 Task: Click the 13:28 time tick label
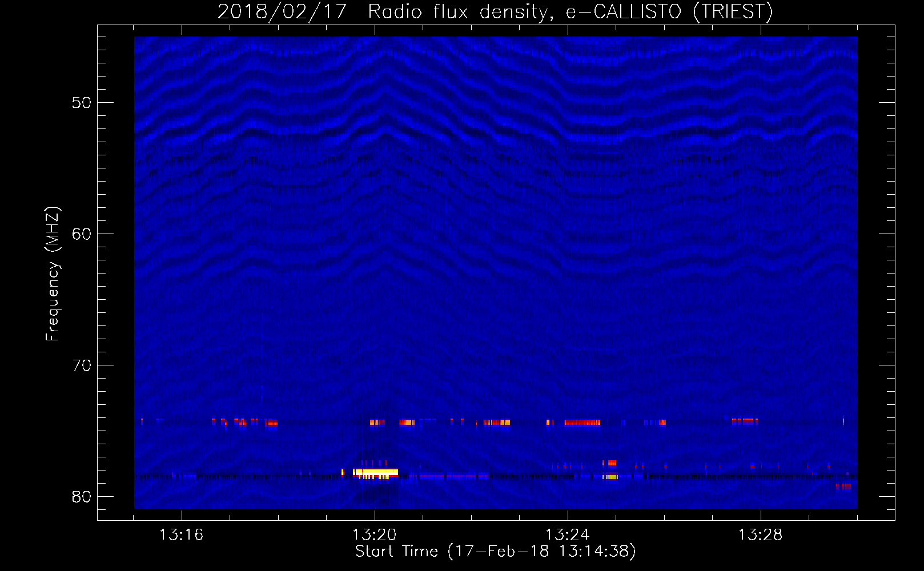(x=760, y=535)
